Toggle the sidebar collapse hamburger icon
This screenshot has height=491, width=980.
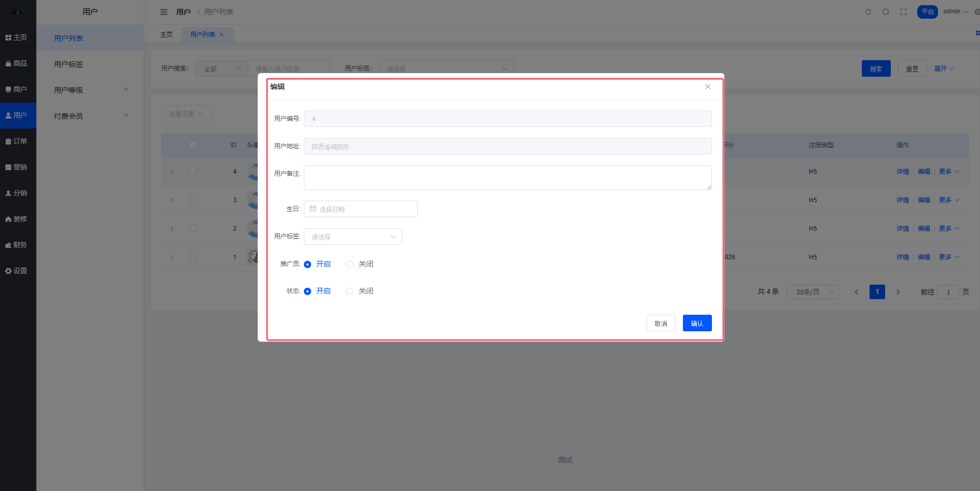164,12
